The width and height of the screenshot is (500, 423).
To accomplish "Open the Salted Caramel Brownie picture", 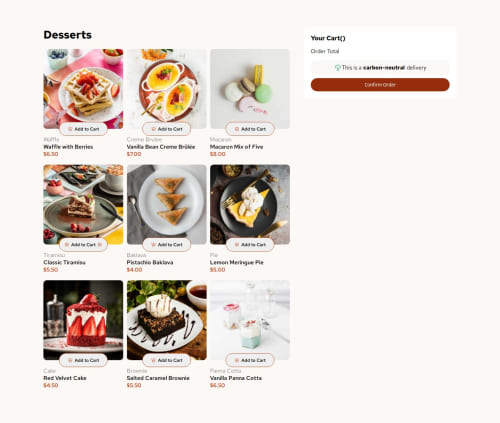I will pos(167,320).
